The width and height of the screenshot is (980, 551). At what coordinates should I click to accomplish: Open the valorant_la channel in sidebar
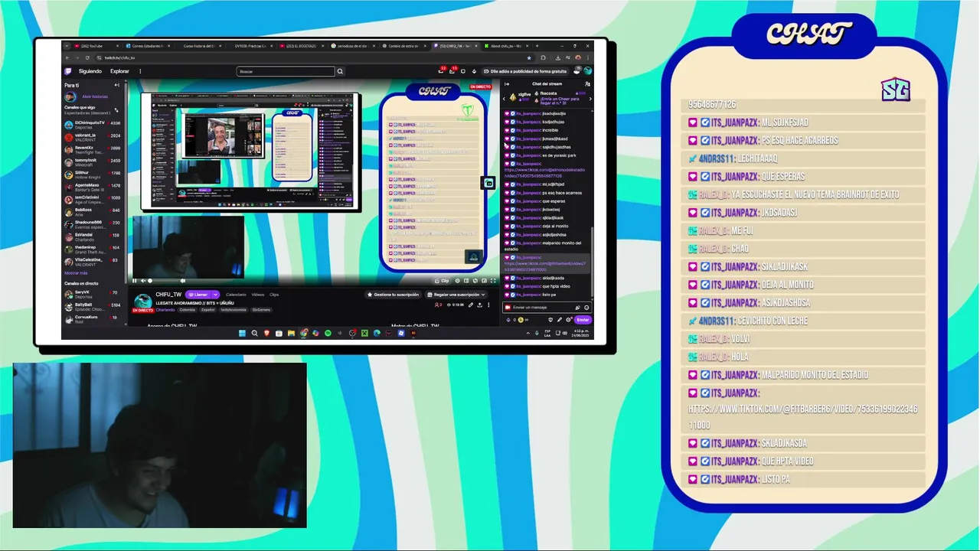tap(92, 136)
